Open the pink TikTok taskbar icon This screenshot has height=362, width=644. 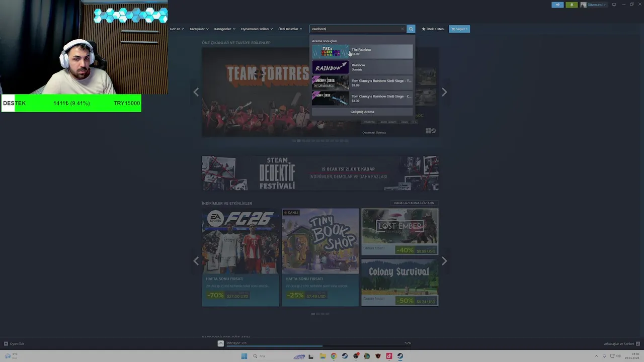tap(389, 356)
